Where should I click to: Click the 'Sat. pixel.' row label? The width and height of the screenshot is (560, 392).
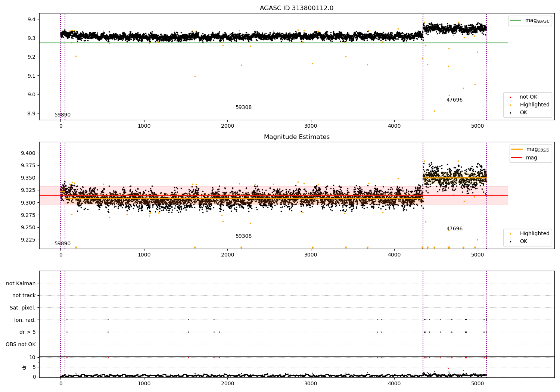click(23, 308)
